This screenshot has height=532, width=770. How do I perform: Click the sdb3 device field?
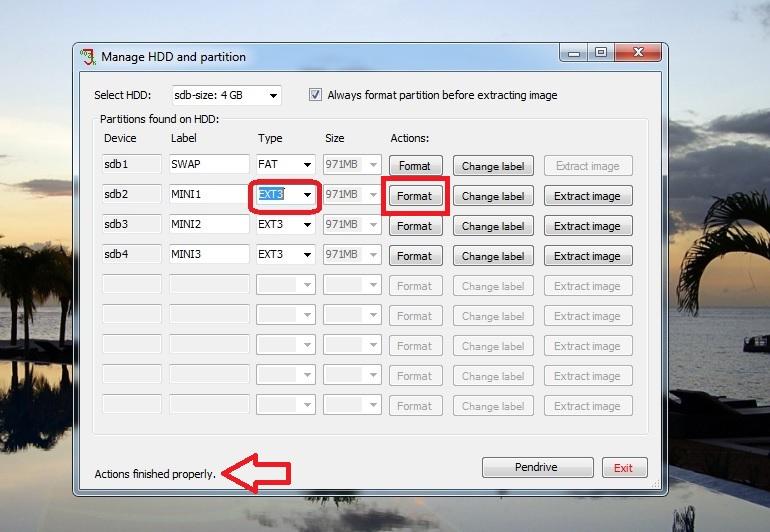132,224
